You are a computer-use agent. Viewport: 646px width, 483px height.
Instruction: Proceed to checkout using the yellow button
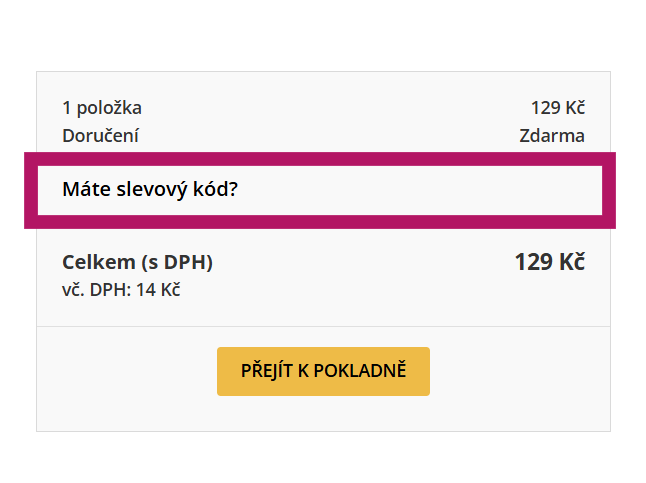pyautogui.click(x=323, y=371)
